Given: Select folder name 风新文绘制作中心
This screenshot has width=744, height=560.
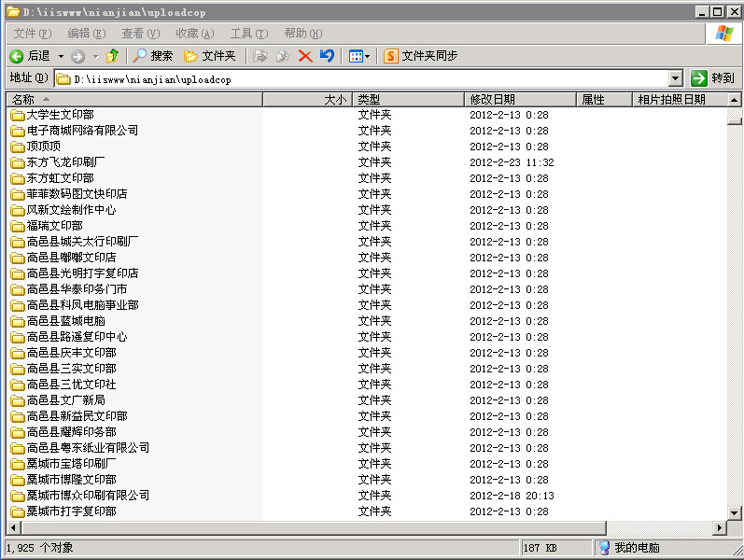Looking at the screenshot, I should [71, 210].
